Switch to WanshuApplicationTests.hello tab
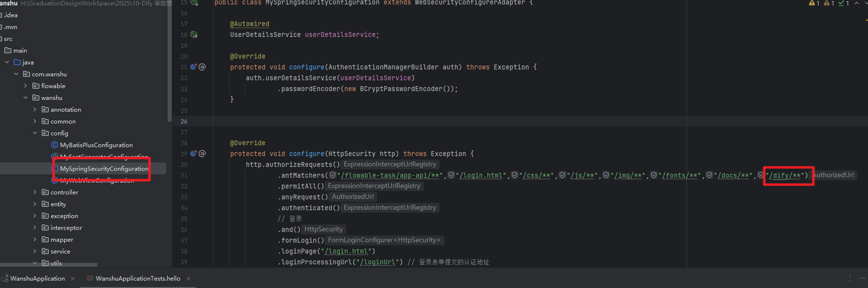868x288 pixels. pos(138,279)
